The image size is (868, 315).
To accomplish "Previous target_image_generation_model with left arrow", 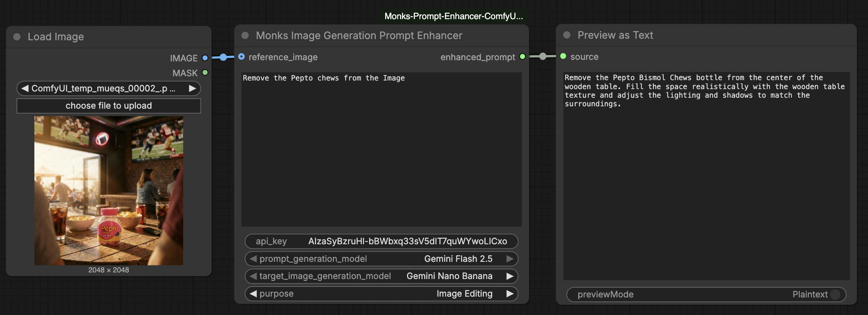I will click(253, 276).
